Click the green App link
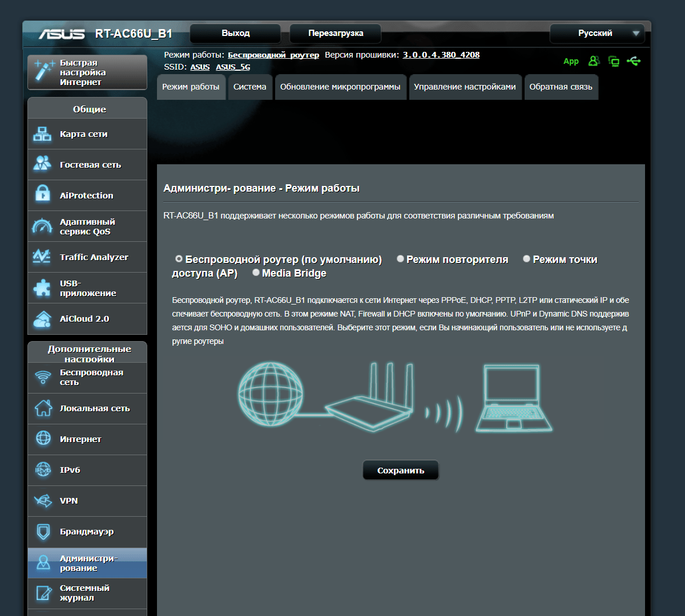Viewport: 685px width, 616px height. click(x=571, y=61)
